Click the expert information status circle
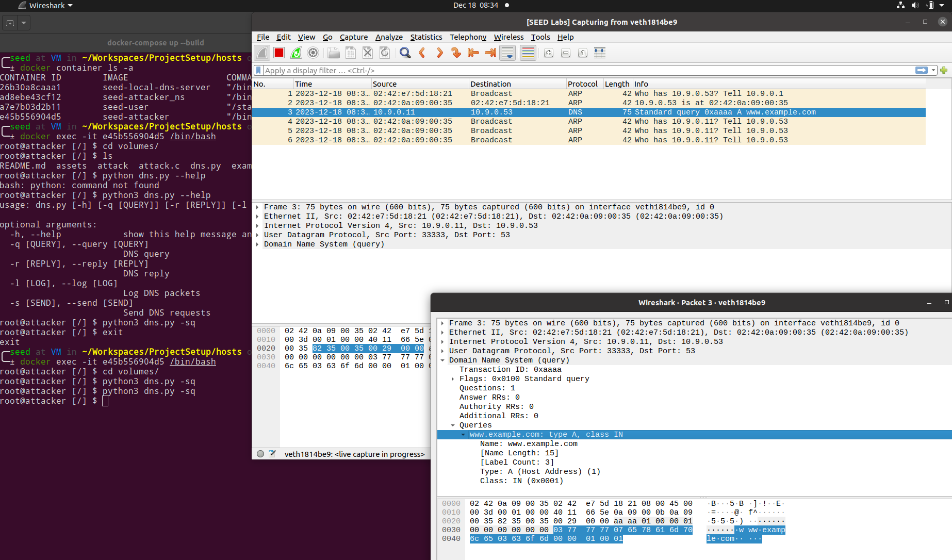 coord(260,454)
